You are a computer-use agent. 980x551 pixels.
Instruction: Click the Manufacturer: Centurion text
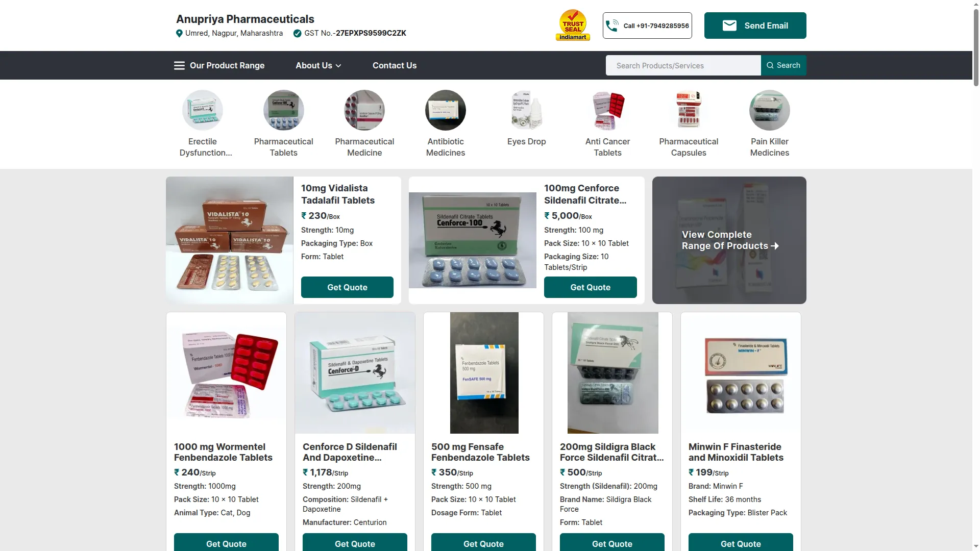(345, 522)
